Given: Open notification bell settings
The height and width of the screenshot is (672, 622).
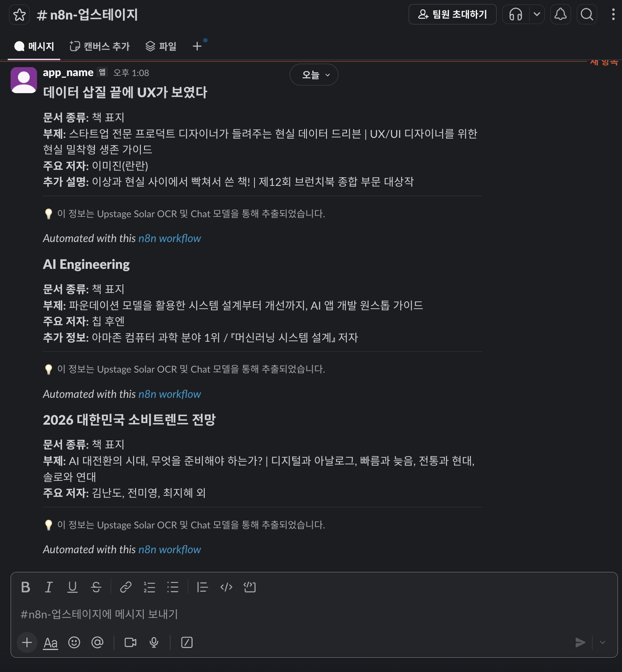Looking at the screenshot, I should 561,15.
